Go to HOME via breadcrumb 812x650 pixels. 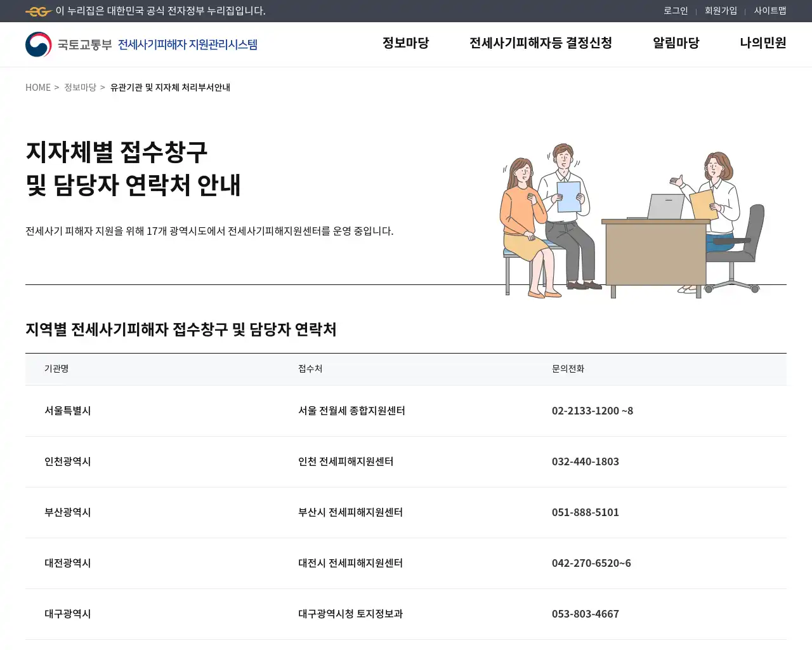pos(38,88)
